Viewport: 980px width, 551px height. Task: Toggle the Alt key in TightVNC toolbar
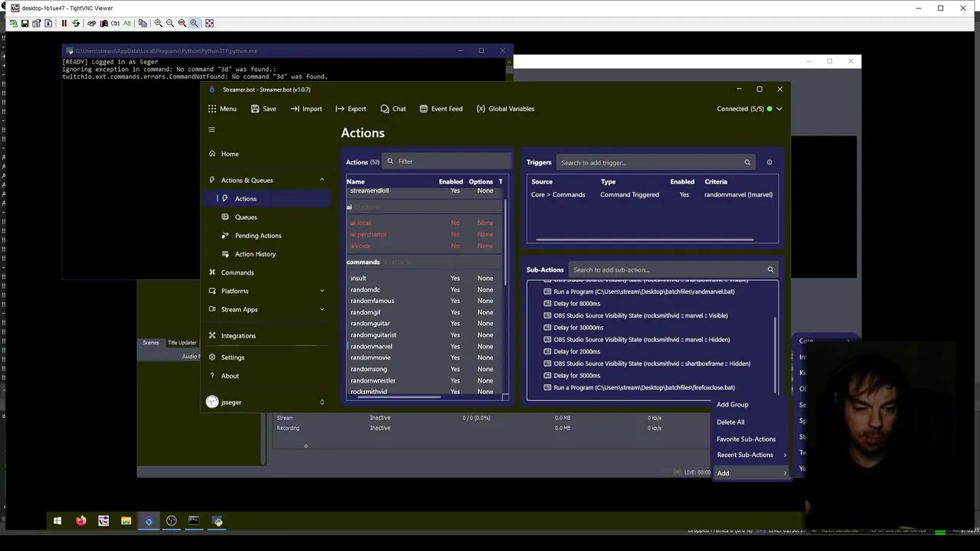coord(126,24)
